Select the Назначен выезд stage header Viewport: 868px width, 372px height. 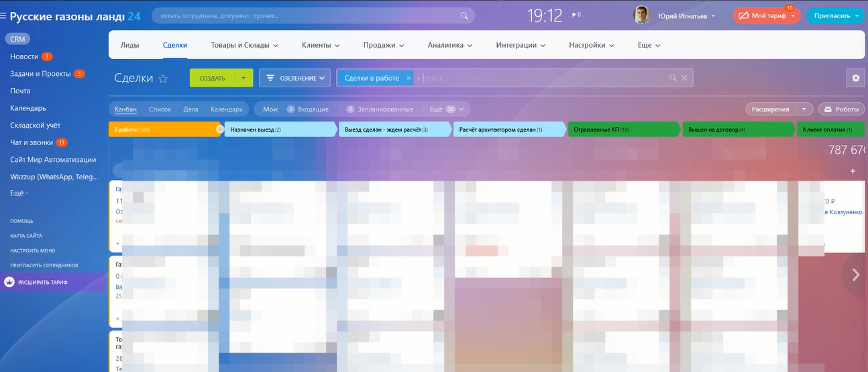(x=281, y=129)
